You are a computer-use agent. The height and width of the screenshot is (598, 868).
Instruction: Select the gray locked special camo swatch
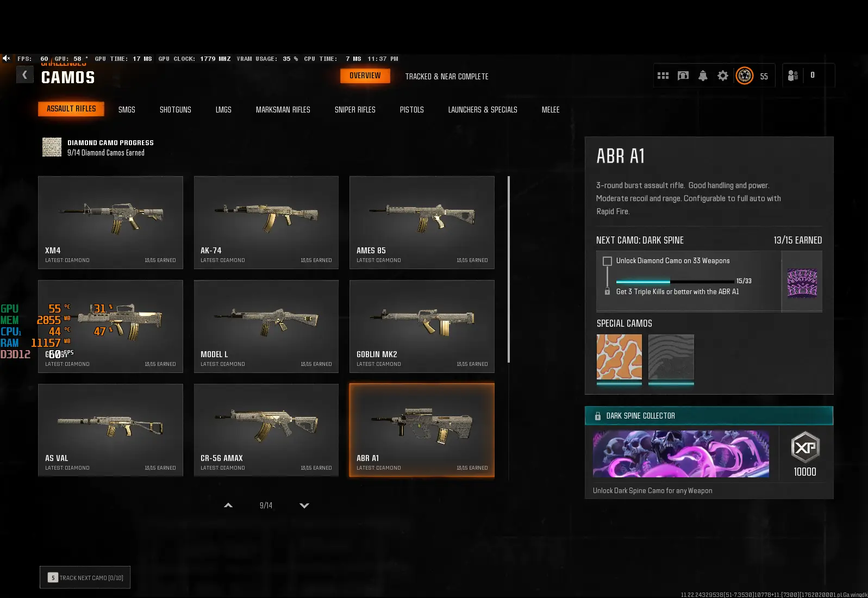pos(671,357)
